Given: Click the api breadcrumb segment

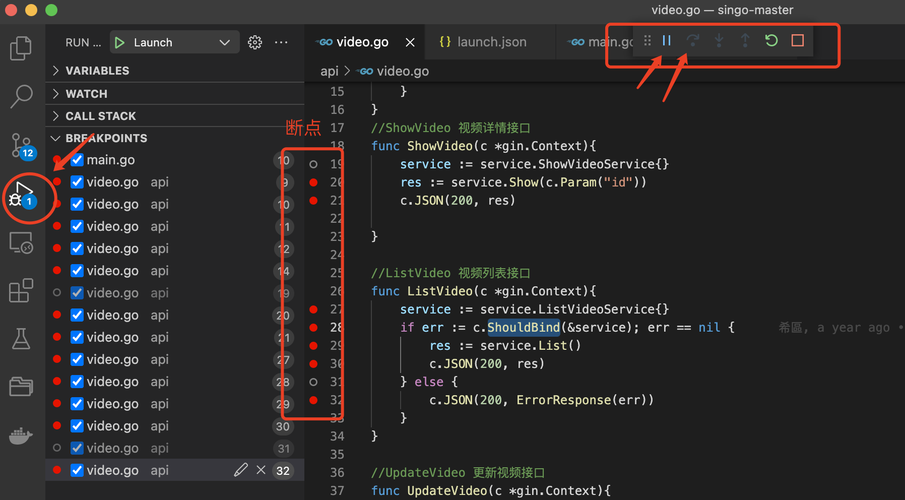Looking at the screenshot, I should pos(329,71).
